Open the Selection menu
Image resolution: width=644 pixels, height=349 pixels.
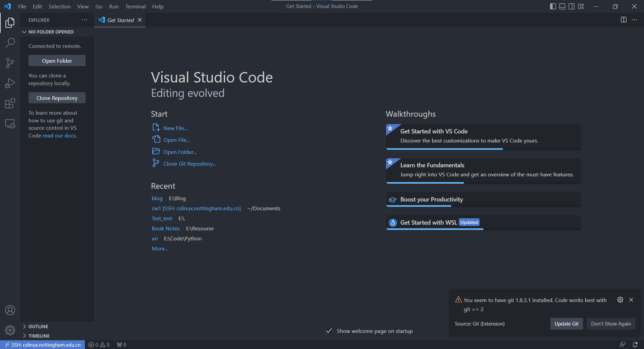59,6
